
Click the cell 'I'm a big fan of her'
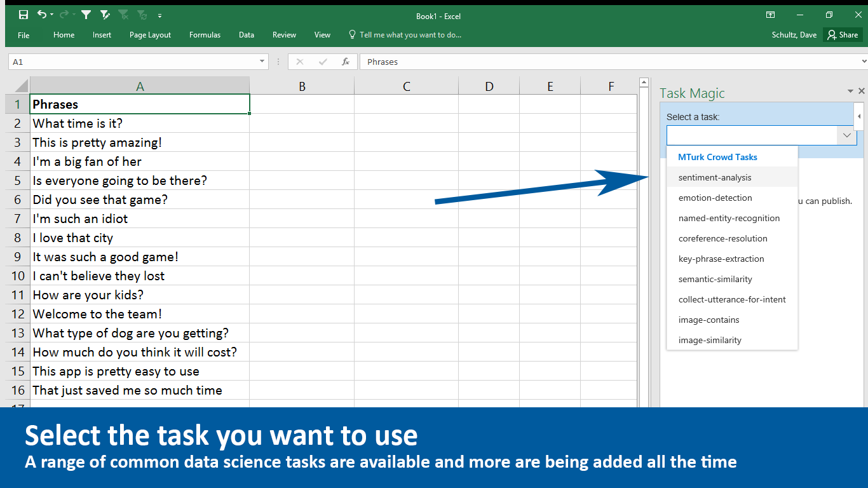coord(140,161)
